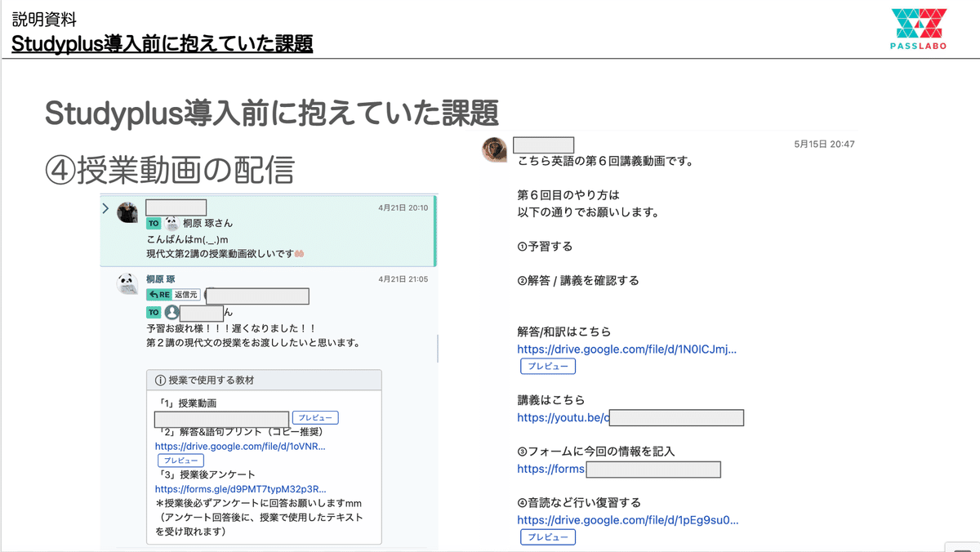The height and width of the screenshot is (552, 980).
Task: Click プレビュー under the 解答/和訳 link
Action: pyautogui.click(x=548, y=366)
